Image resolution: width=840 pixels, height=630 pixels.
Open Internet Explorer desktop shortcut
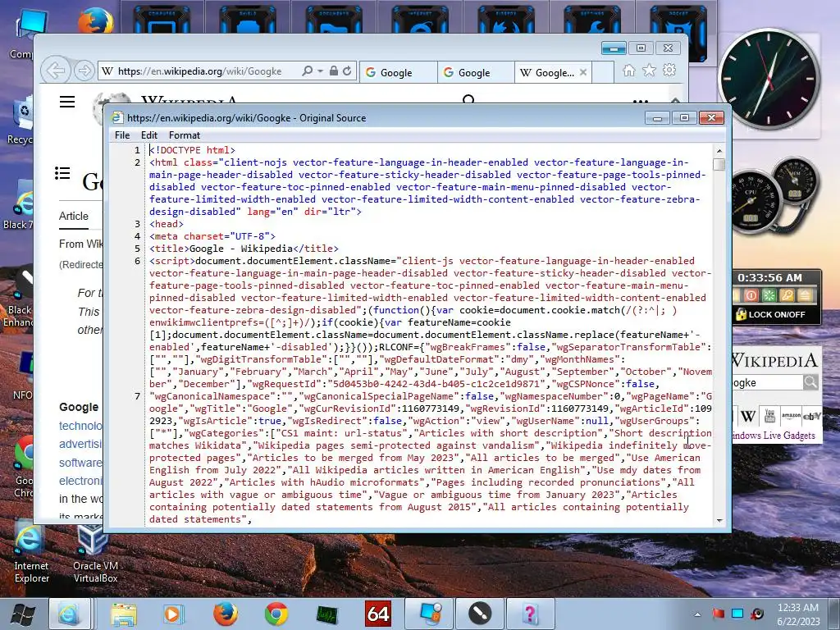31,554
